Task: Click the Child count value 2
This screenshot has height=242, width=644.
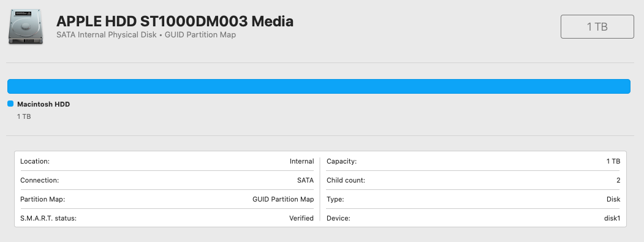Action: pos(618,180)
